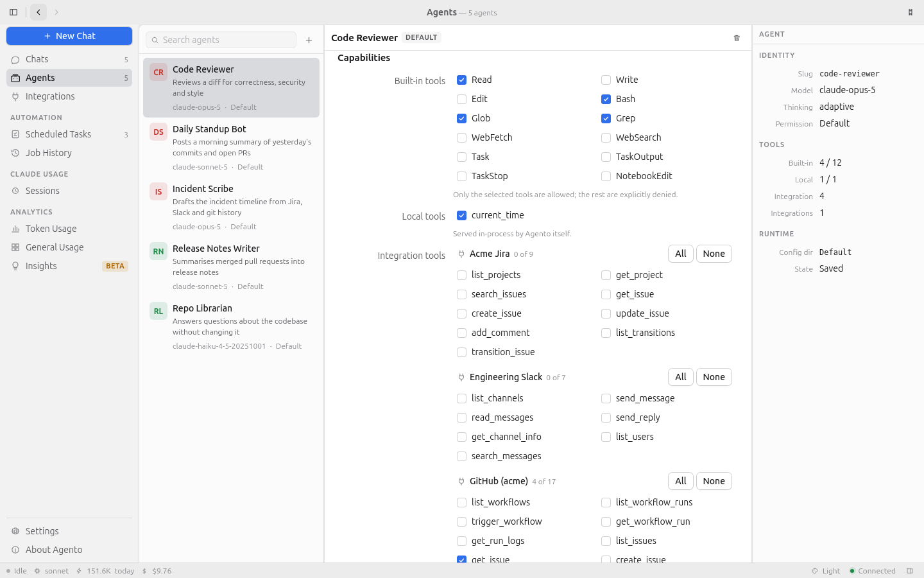924x578 pixels.
Task: Click the search magnifier icon
Action: click(155, 40)
